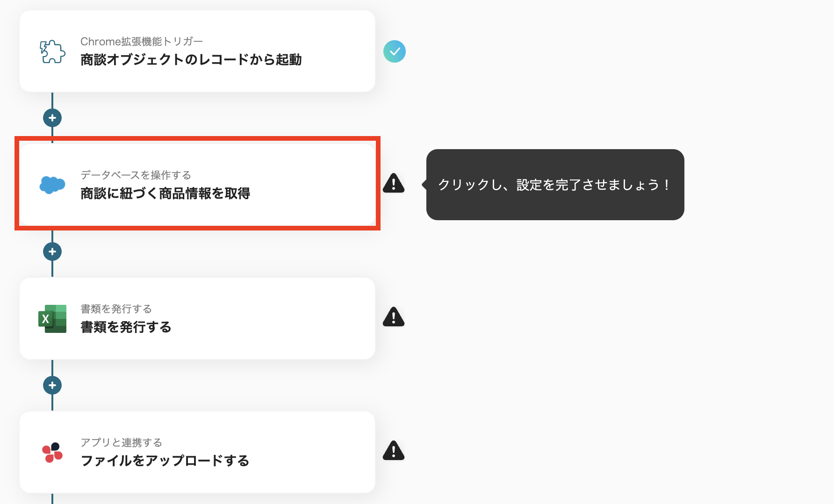834x504 pixels.
Task: Click the first plus button below the trigger
Action: coord(52,118)
